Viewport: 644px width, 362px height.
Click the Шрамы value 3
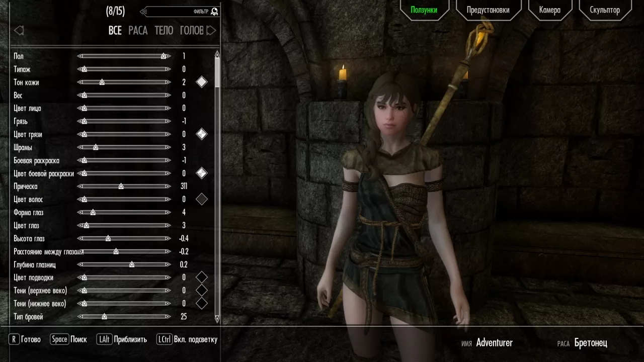184,147
